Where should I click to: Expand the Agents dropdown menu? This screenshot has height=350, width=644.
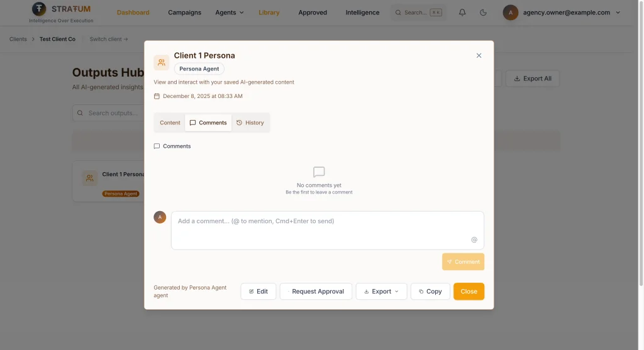click(x=229, y=13)
